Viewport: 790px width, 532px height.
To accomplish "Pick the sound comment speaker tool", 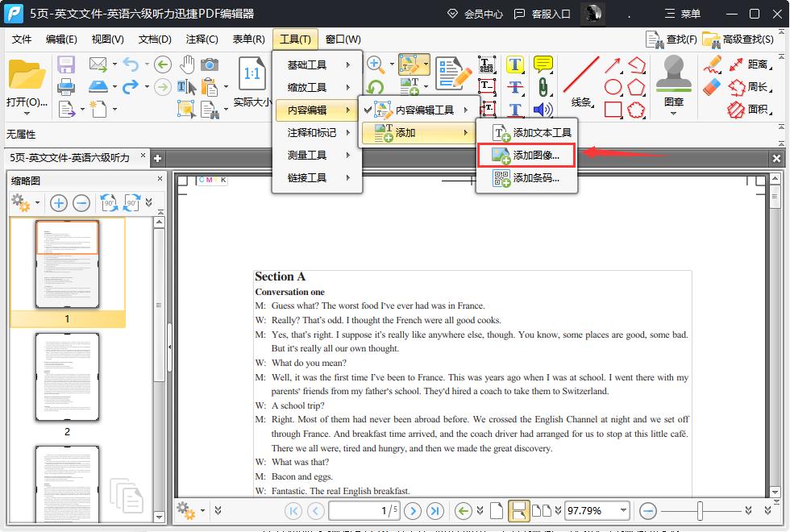I will click(x=542, y=108).
